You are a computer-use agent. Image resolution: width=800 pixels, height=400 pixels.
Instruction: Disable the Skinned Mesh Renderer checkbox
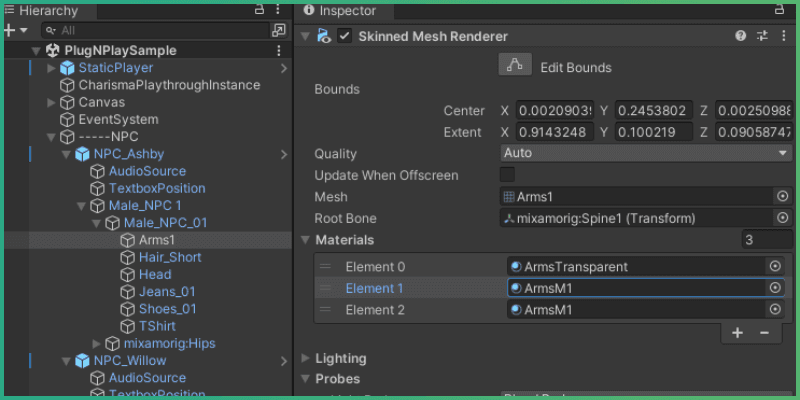coord(345,36)
